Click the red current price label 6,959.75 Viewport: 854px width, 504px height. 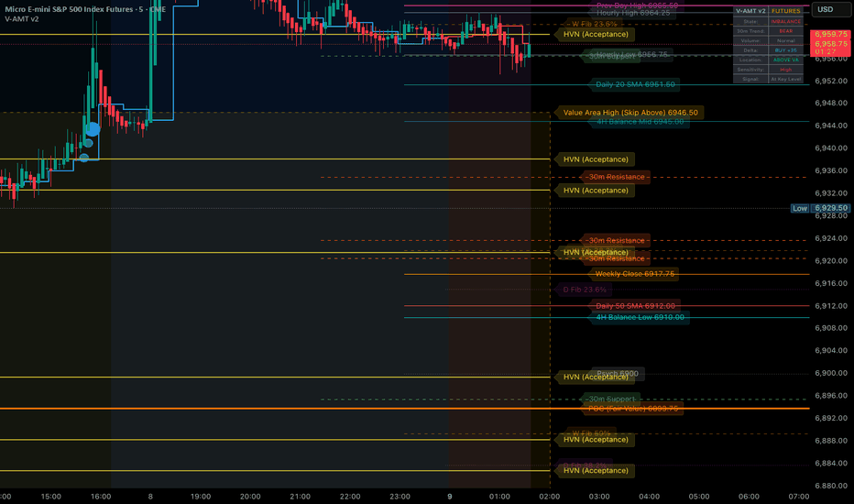point(830,34)
